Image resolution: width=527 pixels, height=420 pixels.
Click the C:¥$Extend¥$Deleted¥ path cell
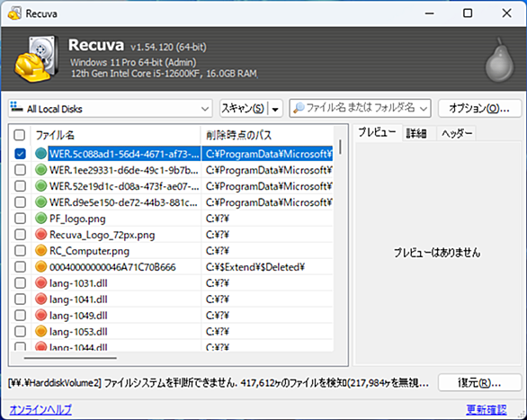tap(255, 267)
